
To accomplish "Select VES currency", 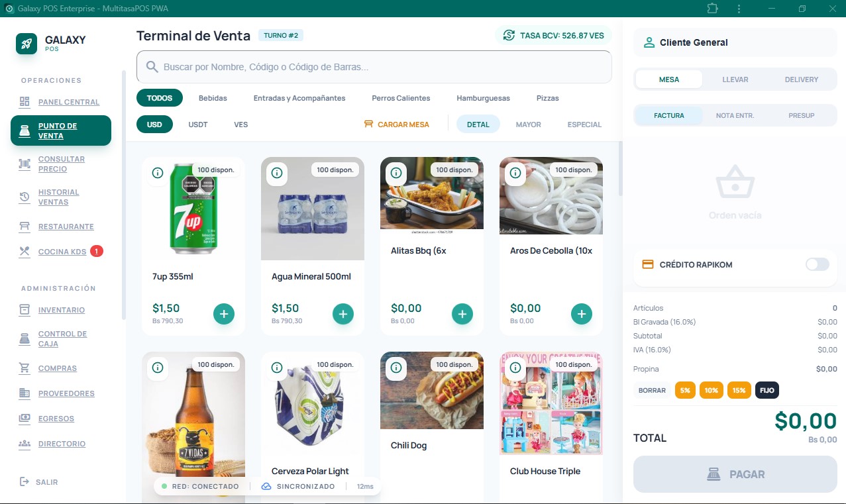I will [241, 125].
